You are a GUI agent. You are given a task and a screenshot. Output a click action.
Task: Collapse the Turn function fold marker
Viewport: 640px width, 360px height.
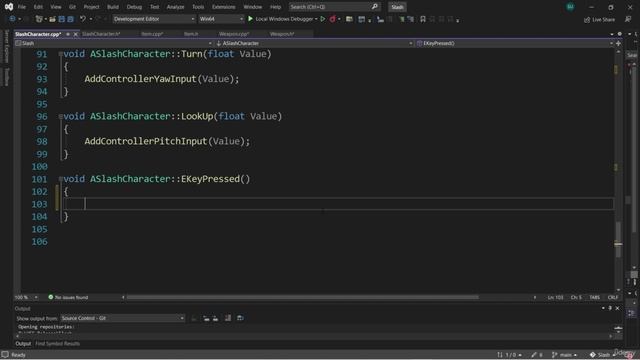[60, 54]
